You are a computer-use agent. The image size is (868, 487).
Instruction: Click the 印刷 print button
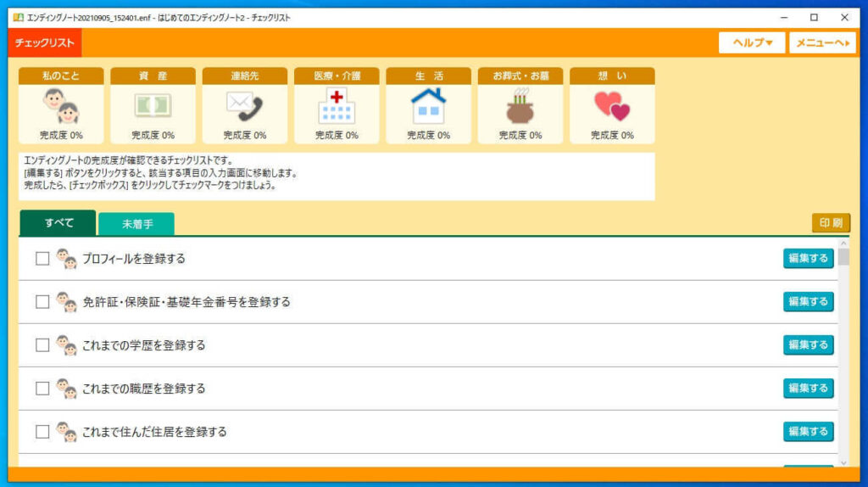[831, 223]
